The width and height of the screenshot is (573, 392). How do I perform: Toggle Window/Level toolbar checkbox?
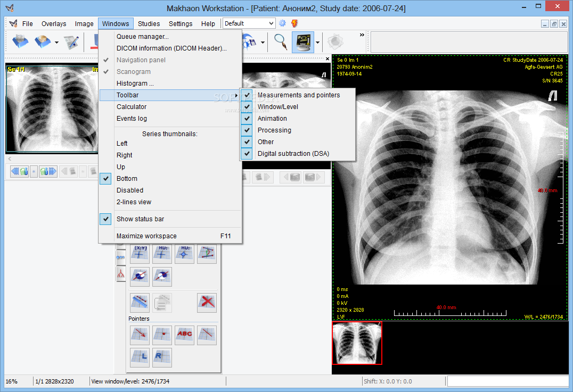pyautogui.click(x=298, y=106)
